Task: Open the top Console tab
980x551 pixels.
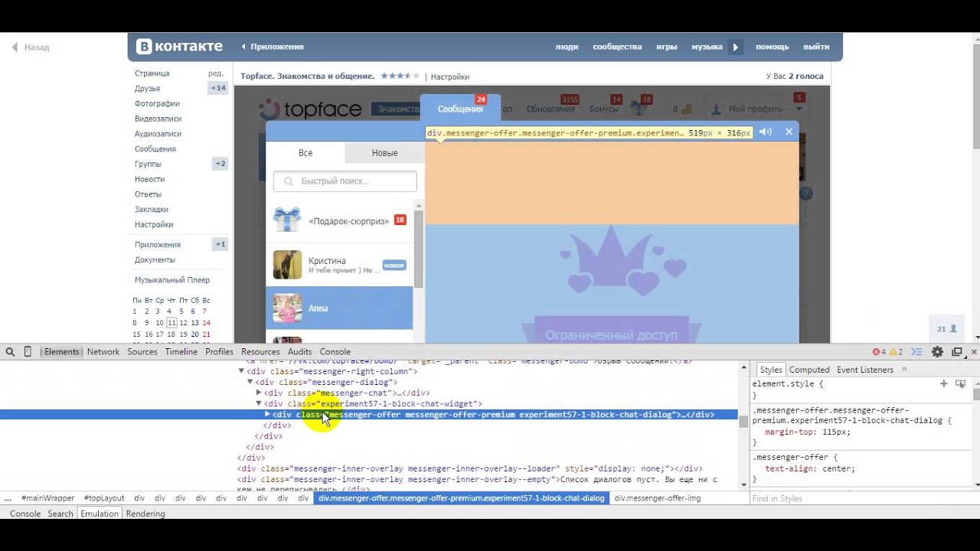Action: click(x=335, y=352)
